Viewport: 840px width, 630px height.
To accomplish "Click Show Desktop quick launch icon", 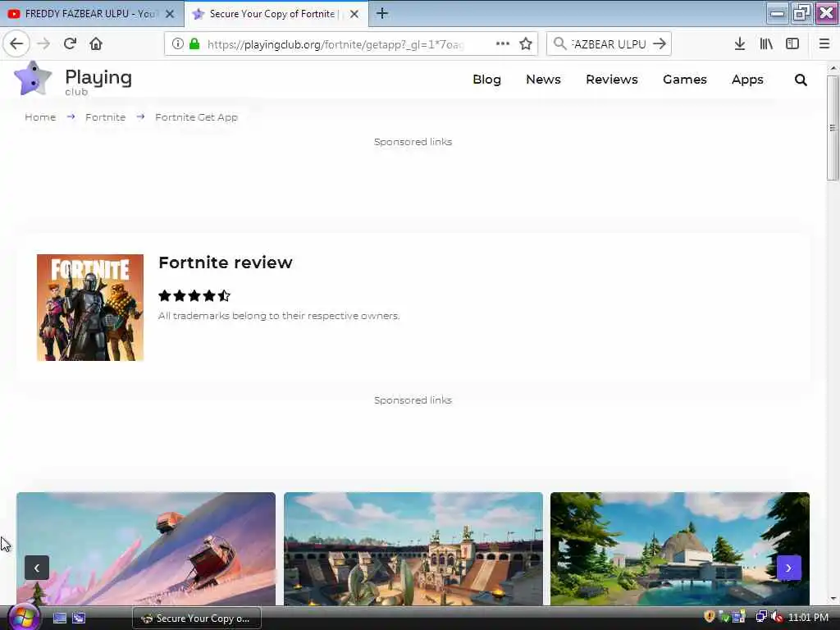I will point(59,618).
